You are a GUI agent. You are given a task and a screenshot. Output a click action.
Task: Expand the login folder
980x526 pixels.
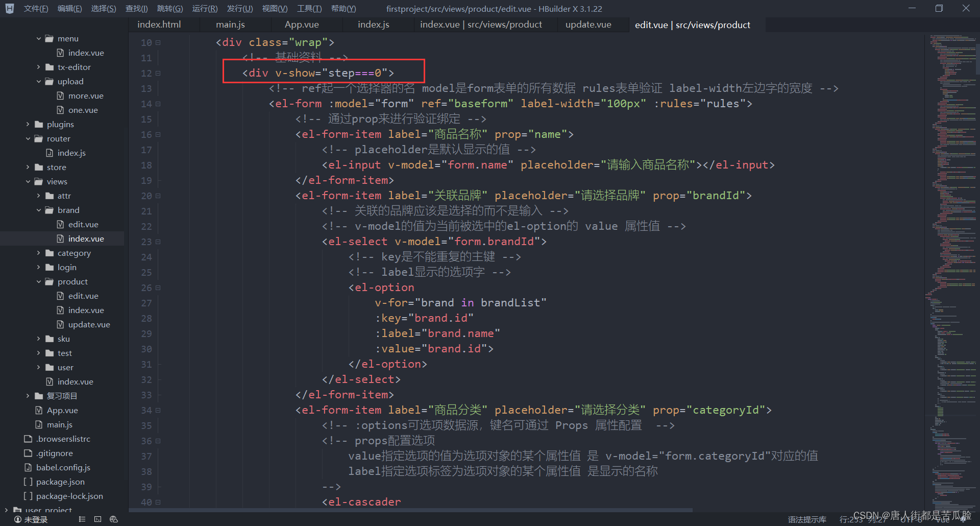39,267
